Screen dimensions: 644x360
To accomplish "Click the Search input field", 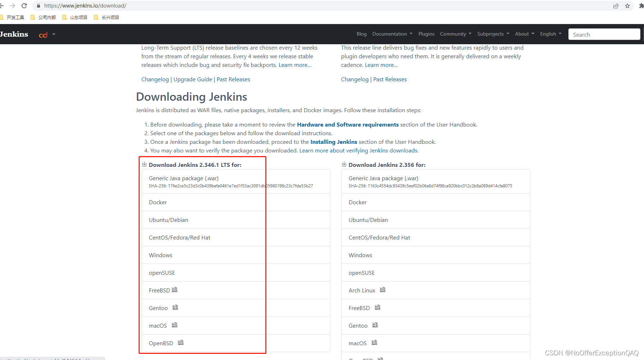I will point(604,35).
